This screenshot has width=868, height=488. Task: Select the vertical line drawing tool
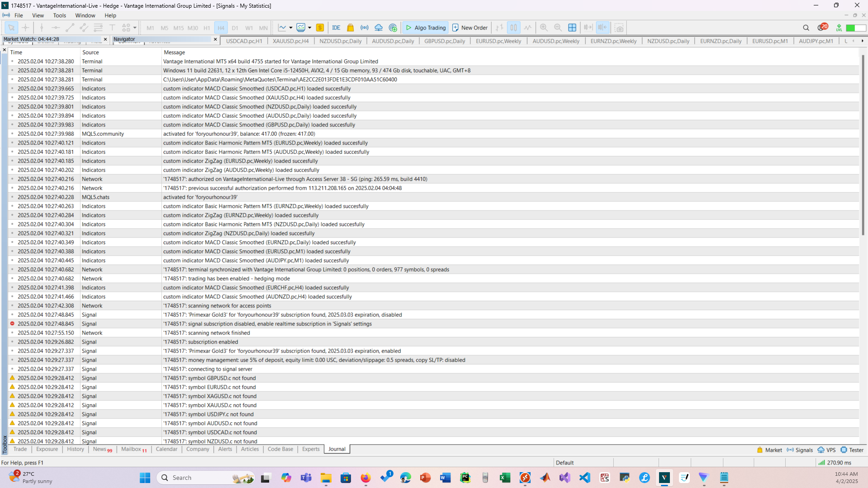pos(42,28)
